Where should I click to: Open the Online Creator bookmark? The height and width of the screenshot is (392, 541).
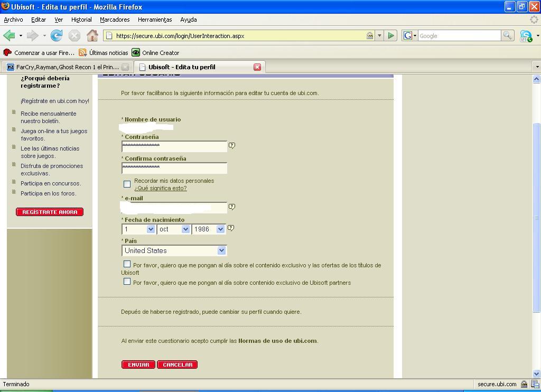156,53
